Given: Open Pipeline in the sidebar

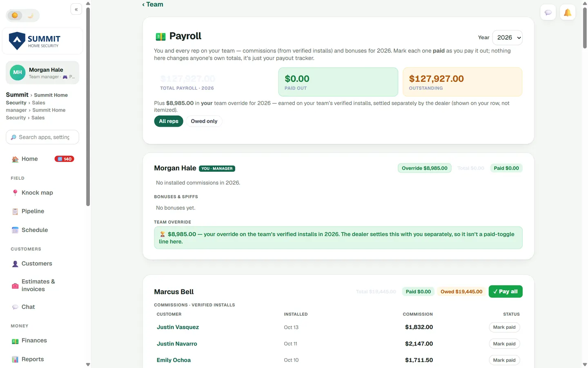Looking at the screenshot, I should tap(42, 211).
